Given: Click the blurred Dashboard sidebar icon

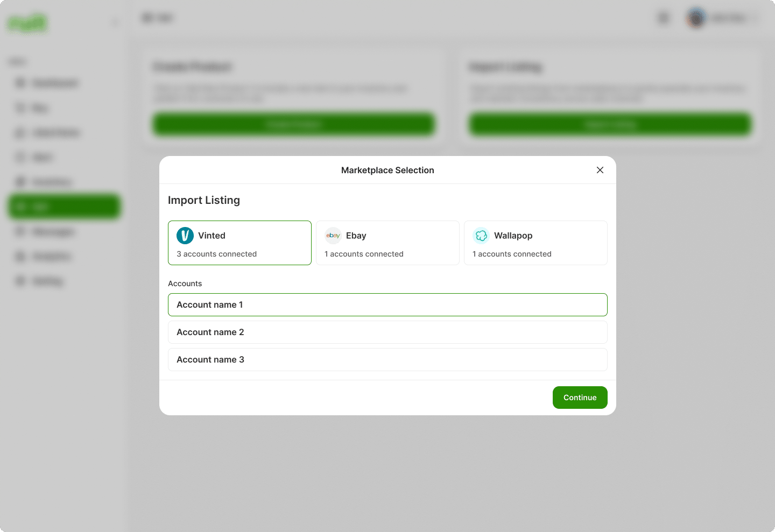Looking at the screenshot, I should coord(20,83).
